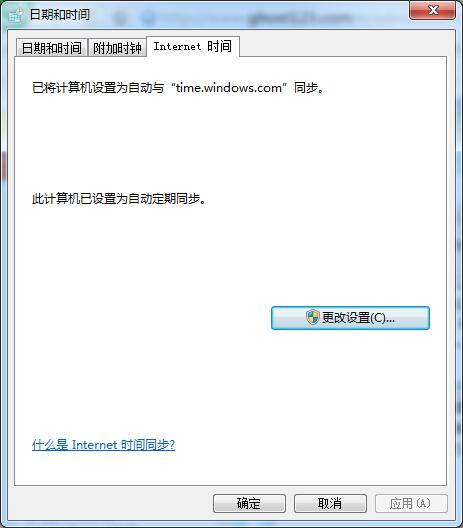Dismiss the dialog using 取消
The width and height of the screenshot is (463, 528).
point(330,503)
